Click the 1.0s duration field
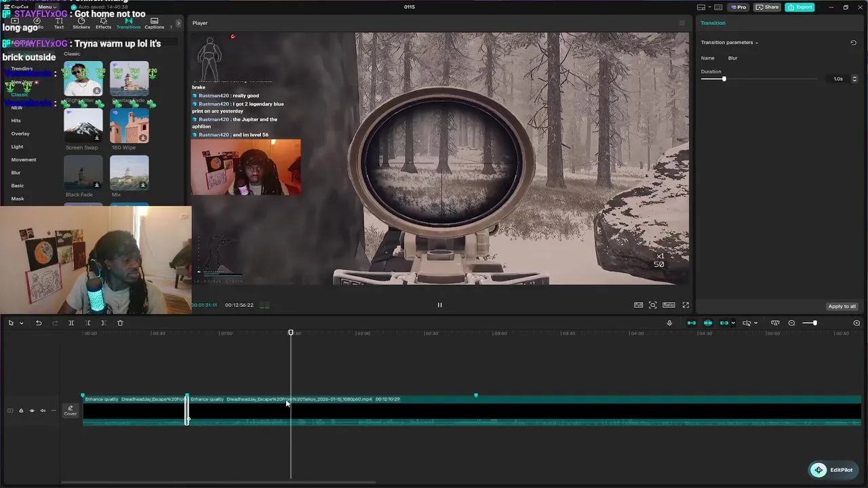This screenshot has height=488, width=868. pos(838,79)
